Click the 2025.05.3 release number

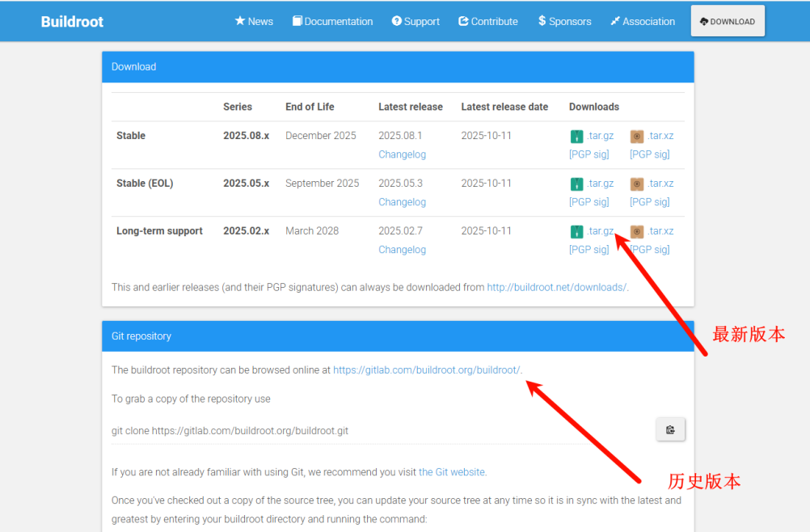point(400,183)
